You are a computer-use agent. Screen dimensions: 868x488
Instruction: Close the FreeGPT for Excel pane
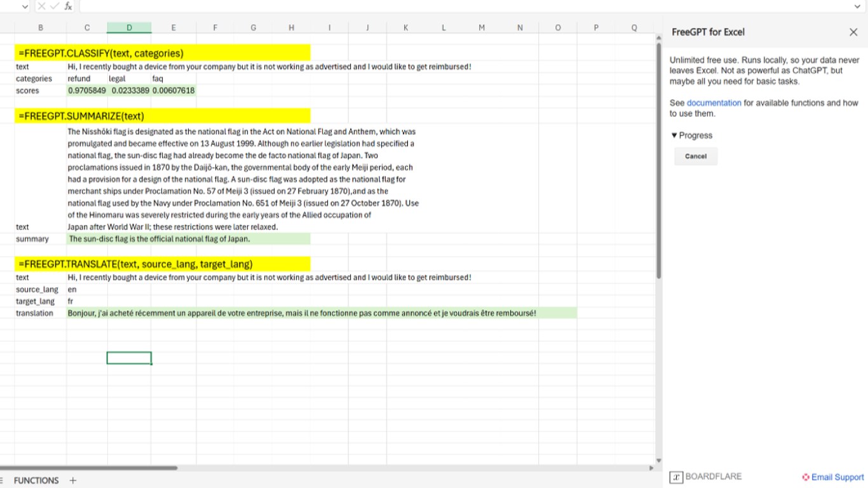tap(853, 32)
